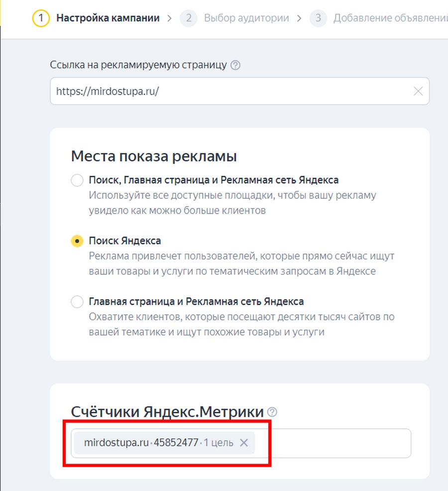Choose Главная страница и Рекламная сеть Яндекса radio
This screenshot has height=491, width=448.
point(77,302)
